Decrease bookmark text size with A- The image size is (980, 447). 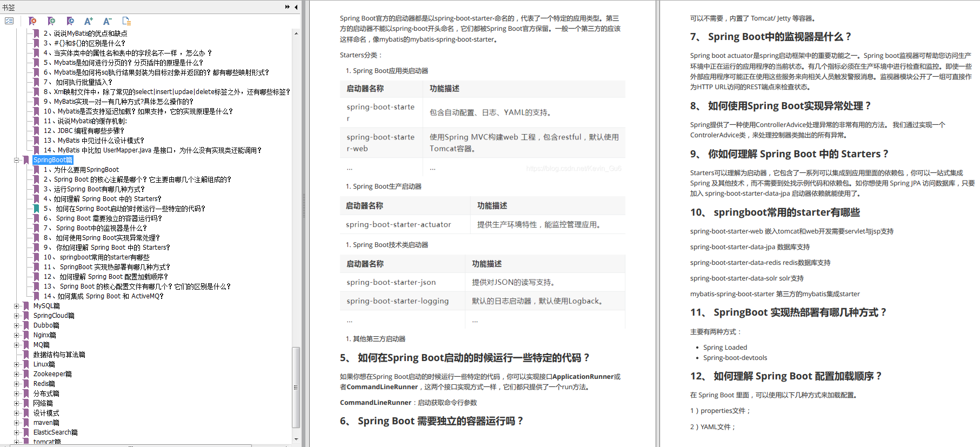(108, 21)
